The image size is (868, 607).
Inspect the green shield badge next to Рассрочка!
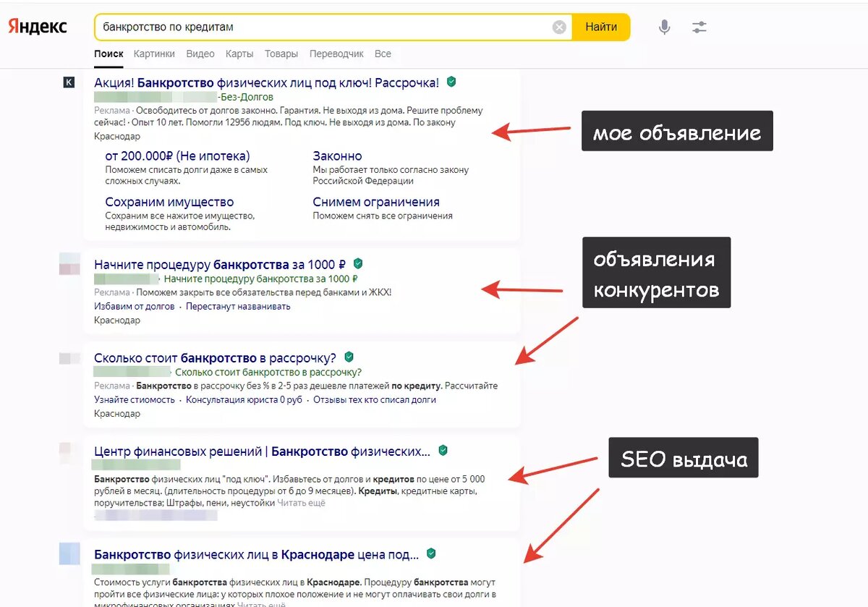coord(451,82)
